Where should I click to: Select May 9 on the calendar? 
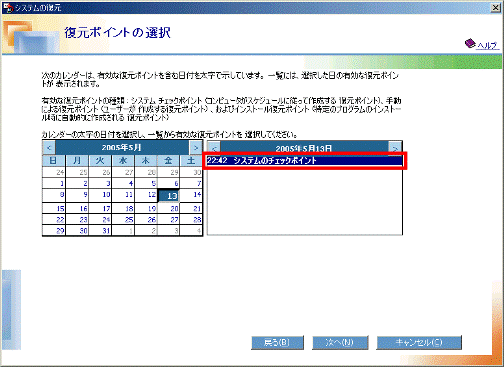click(77, 195)
